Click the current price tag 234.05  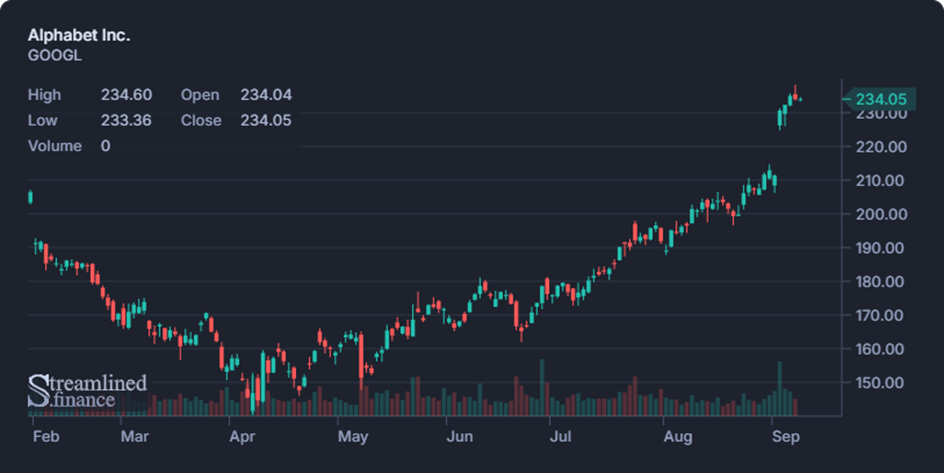click(880, 99)
